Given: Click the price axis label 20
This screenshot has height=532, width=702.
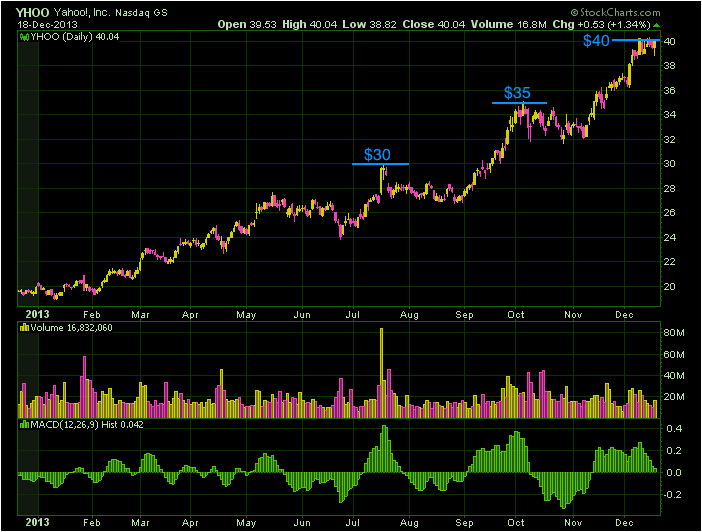Looking at the screenshot, I should click(x=669, y=287).
